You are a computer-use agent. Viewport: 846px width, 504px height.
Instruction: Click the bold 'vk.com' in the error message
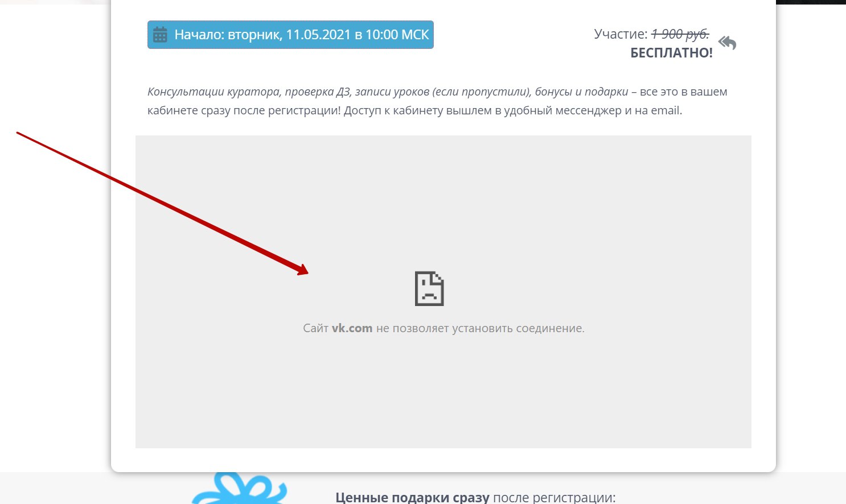pyautogui.click(x=352, y=328)
